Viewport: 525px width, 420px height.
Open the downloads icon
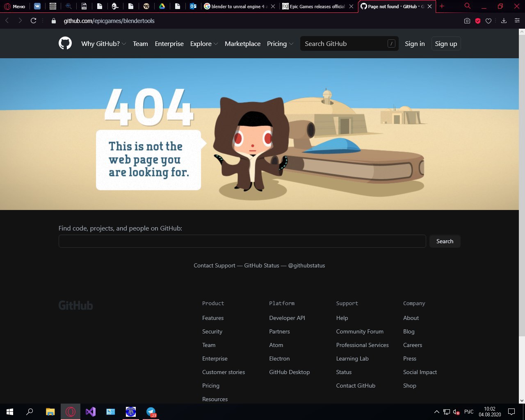pyautogui.click(x=504, y=21)
